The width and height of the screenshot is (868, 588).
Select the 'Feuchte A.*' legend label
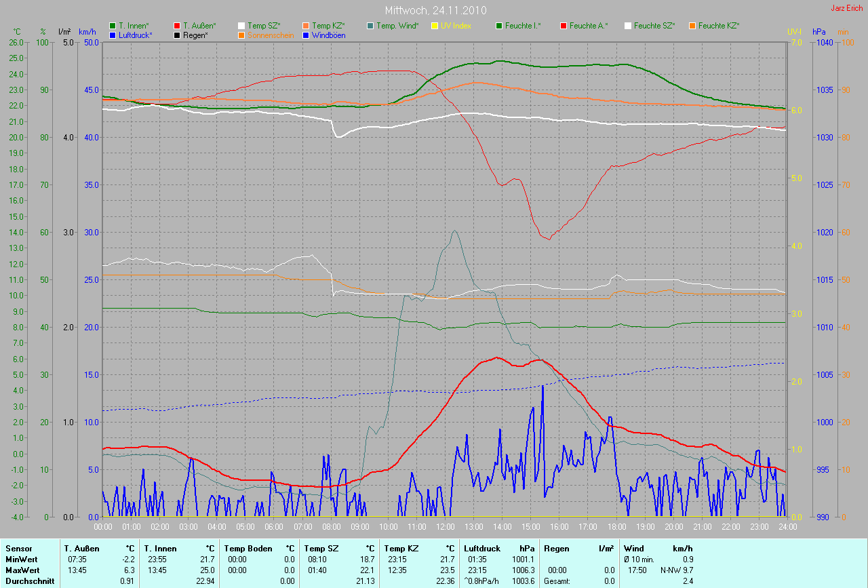tap(589, 26)
